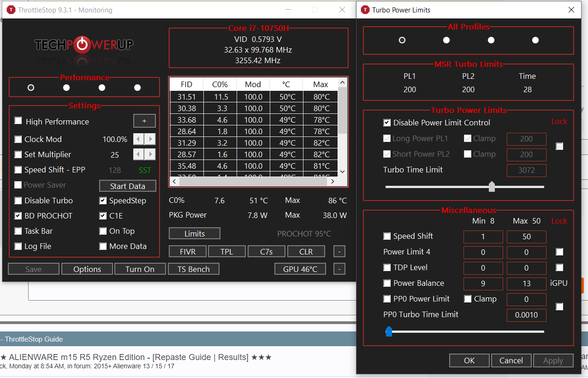Click the minus button next to GPU temperature
The height and width of the screenshot is (378, 588).
tap(339, 269)
